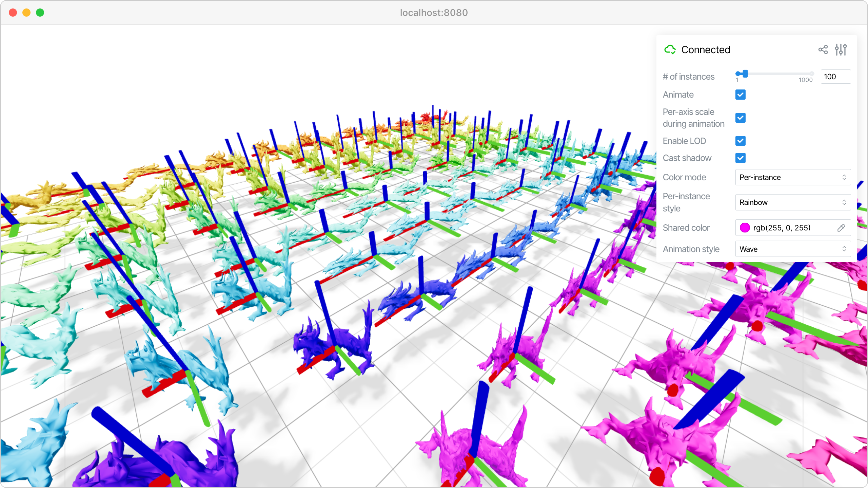Disable the Enable LOD checkbox
The height and width of the screenshot is (488, 868).
(x=741, y=141)
